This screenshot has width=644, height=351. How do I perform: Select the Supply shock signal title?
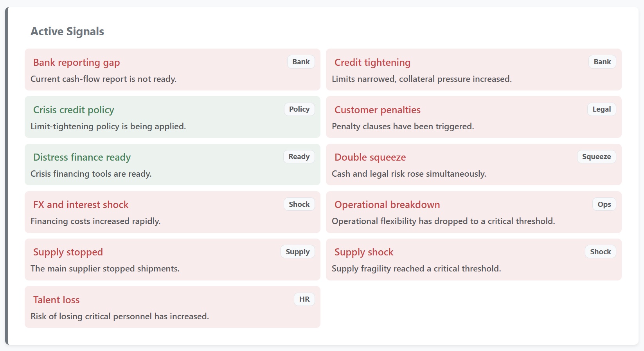tap(363, 252)
